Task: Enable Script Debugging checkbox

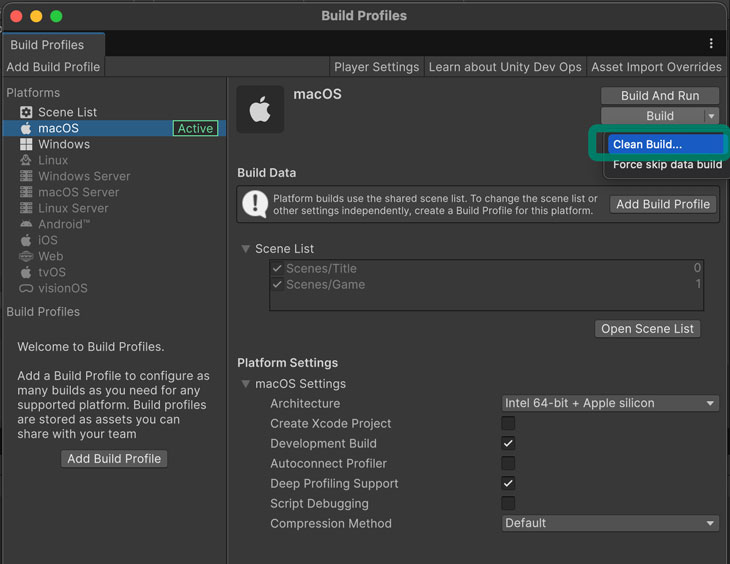Action: 508,503
